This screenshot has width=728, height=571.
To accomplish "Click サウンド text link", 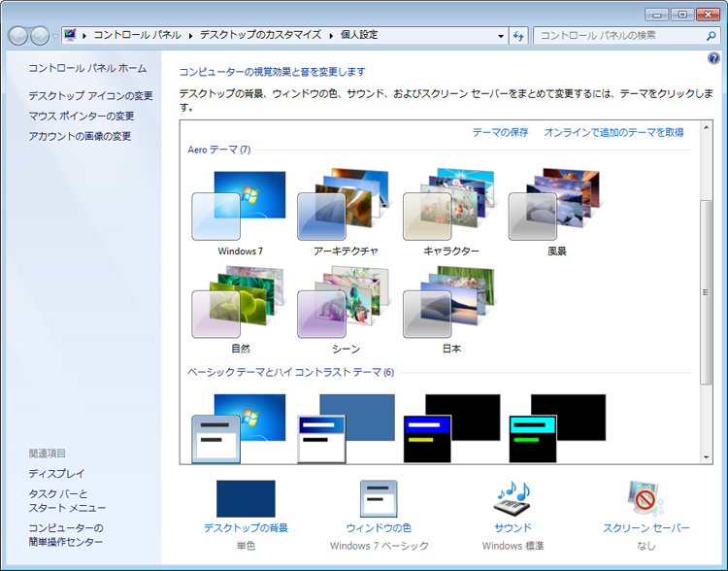I will click(x=513, y=528).
